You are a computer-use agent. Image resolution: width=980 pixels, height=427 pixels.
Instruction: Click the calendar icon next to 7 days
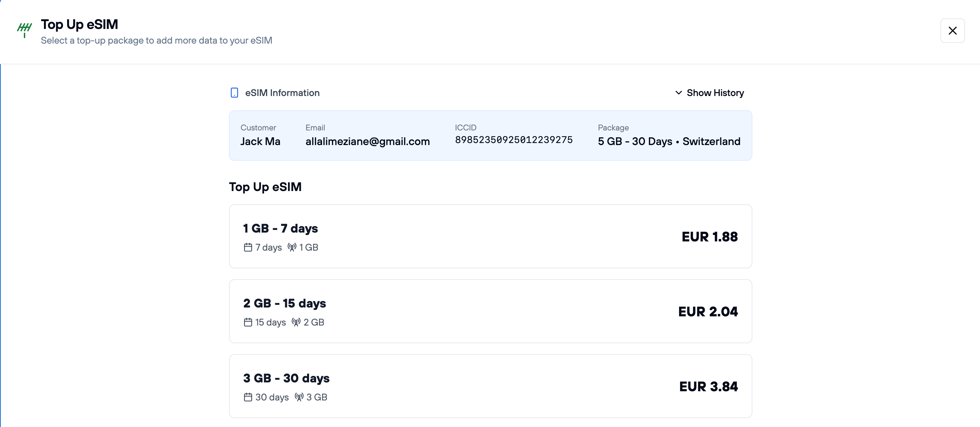point(248,248)
